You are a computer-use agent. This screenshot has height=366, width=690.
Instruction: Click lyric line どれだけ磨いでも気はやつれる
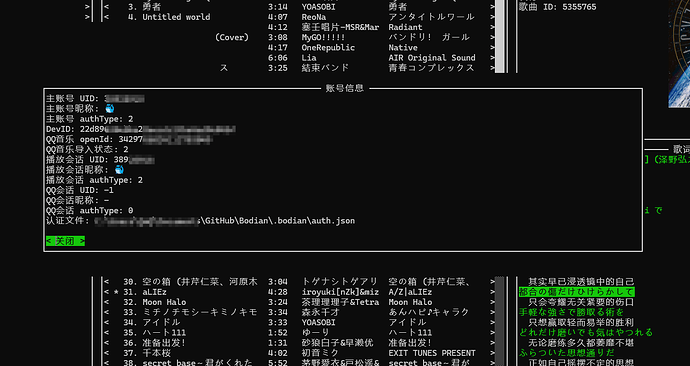586,333
